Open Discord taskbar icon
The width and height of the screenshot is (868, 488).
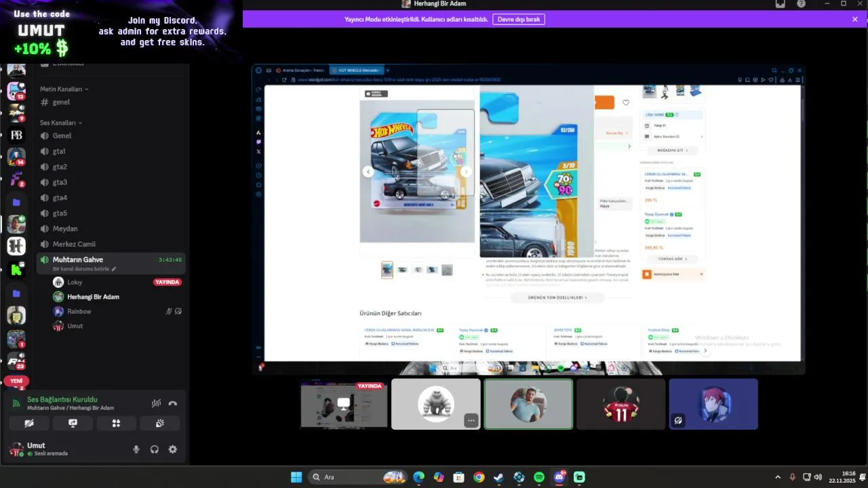559,477
